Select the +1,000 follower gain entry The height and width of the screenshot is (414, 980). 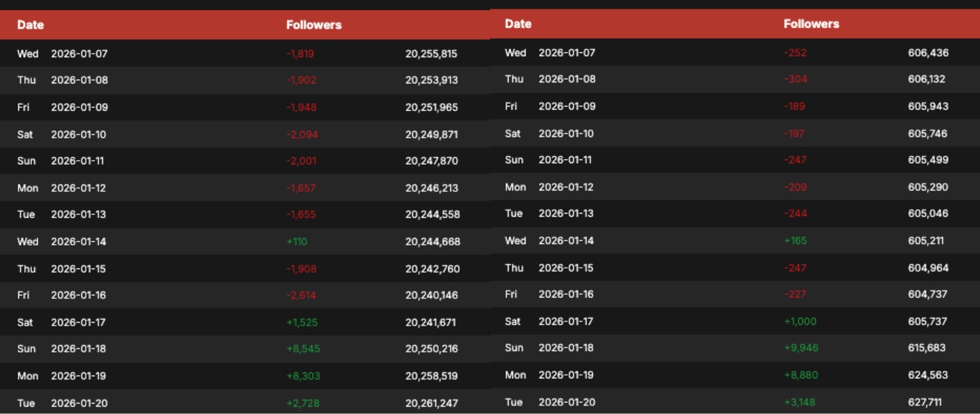click(799, 322)
